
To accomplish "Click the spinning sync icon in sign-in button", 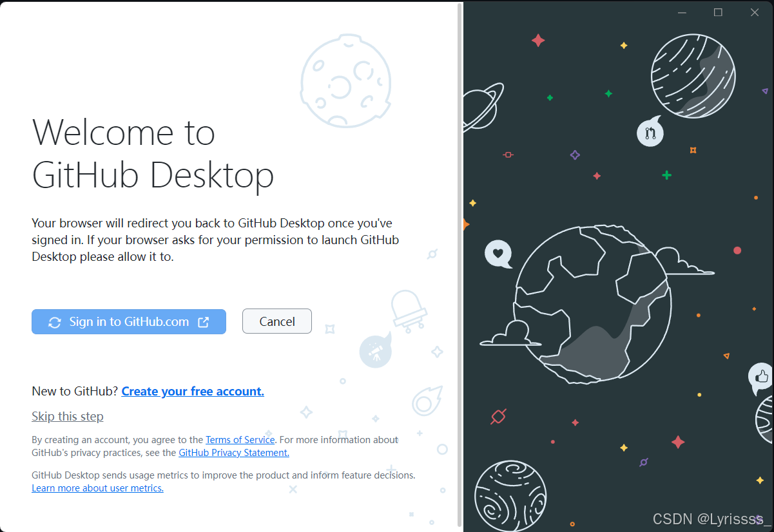I will tap(55, 322).
